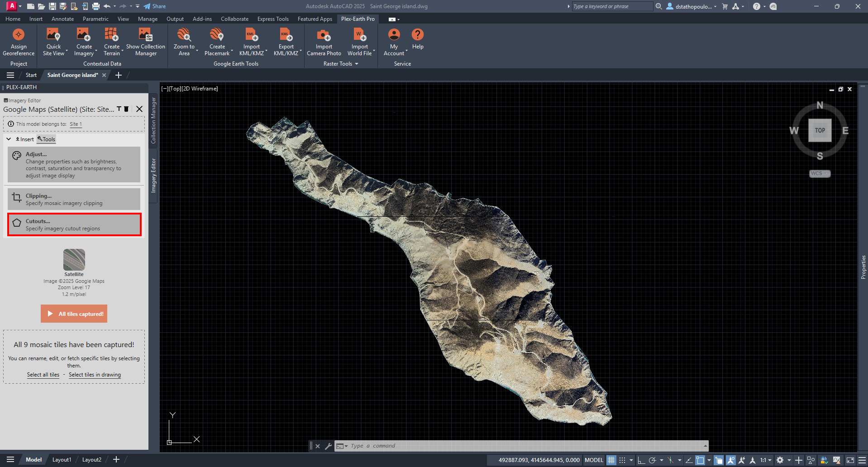
Task: Click the Type a keyword or phrase search box
Action: click(612, 6)
